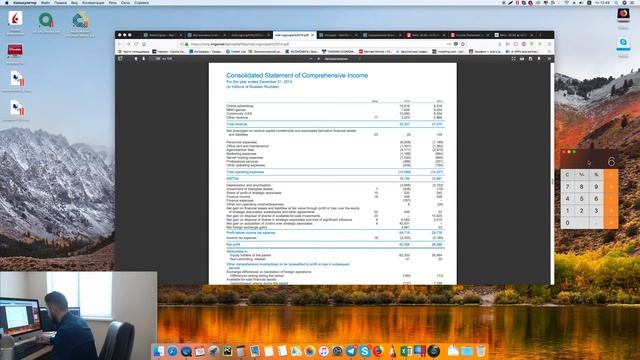Click calculator digit 8
Image resolution: width=640 pixels, height=360 pixels.
pos(582,187)
